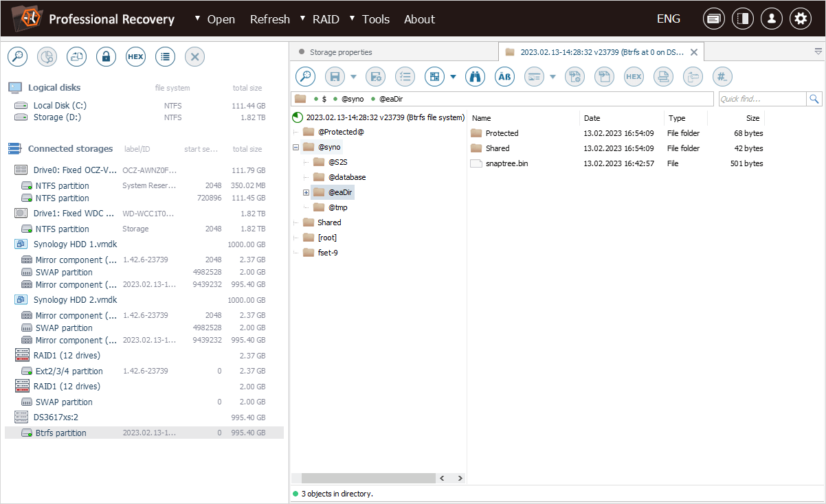Click the @syno breadcrumb in path bar
Screen dimensions: 826x504
[353, 99]
